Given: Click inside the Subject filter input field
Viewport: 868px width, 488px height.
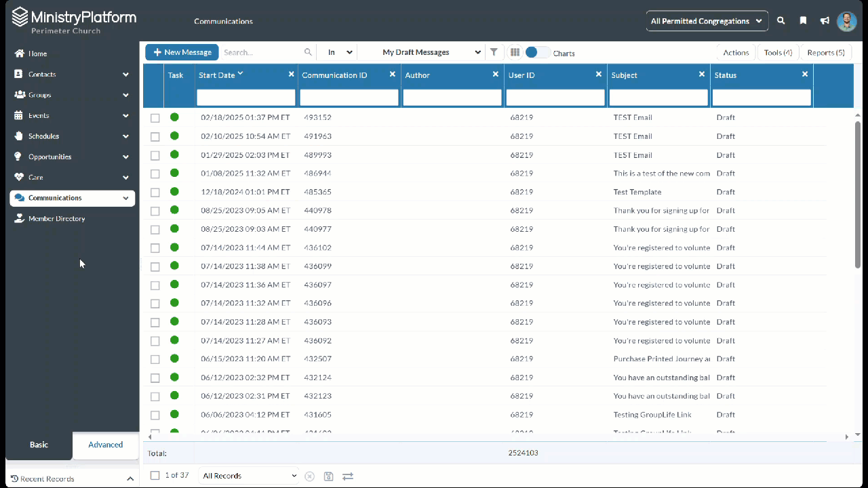Looking at the screenshot, I should 658,97.
